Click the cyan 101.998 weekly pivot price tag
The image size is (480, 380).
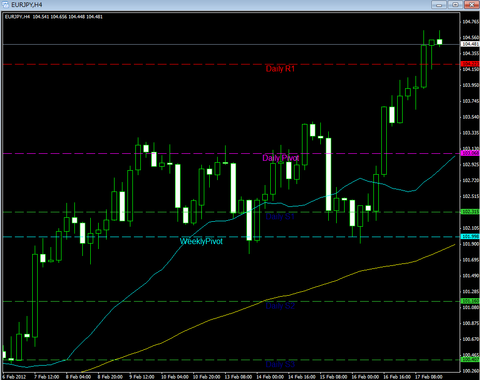click(470, 236)
